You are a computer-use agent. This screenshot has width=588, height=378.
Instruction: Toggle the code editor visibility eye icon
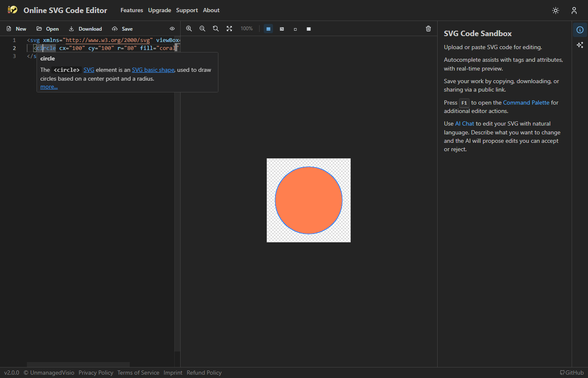click(172, 29)
